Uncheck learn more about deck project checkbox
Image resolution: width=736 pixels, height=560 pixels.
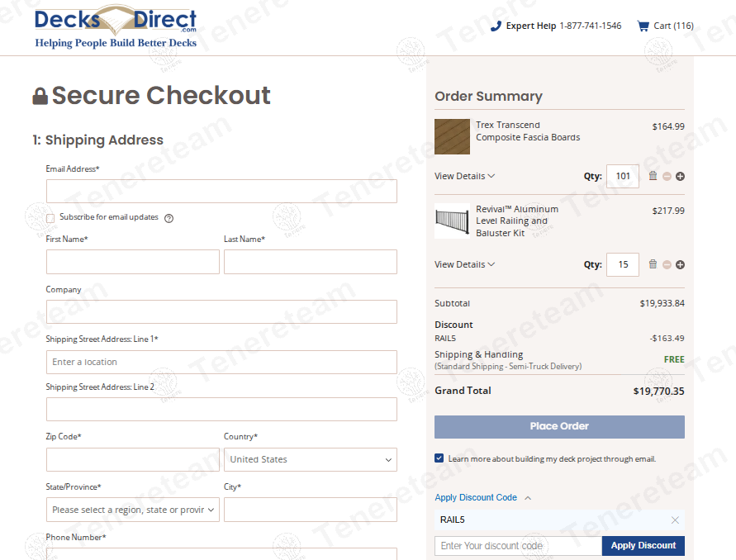tap(439, 458)
